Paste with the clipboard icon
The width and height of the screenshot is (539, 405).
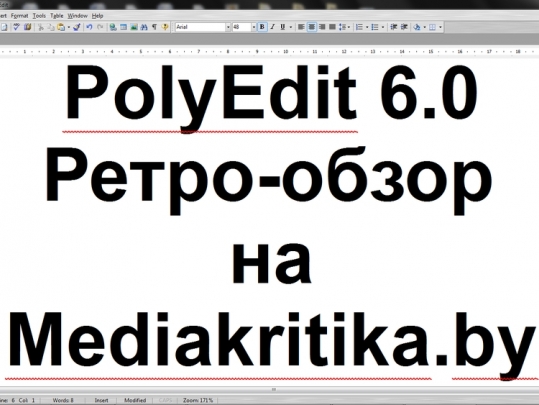click(61, 27)
